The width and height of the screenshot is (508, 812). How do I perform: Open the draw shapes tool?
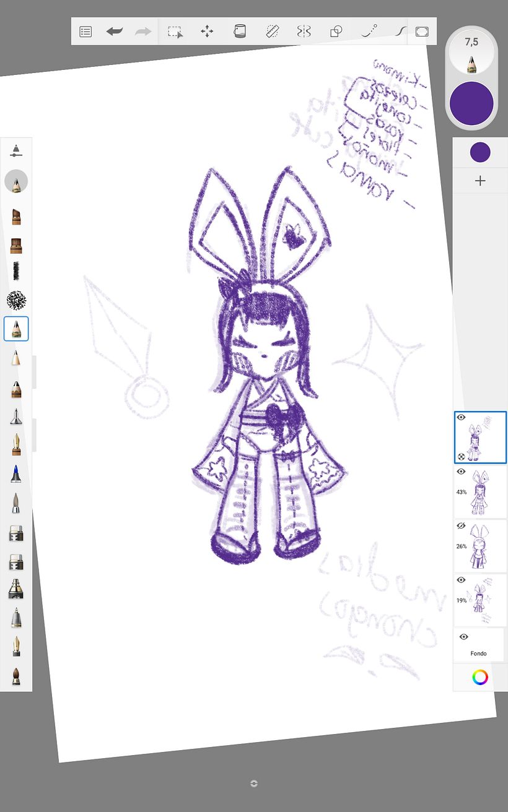click(336, 32)
